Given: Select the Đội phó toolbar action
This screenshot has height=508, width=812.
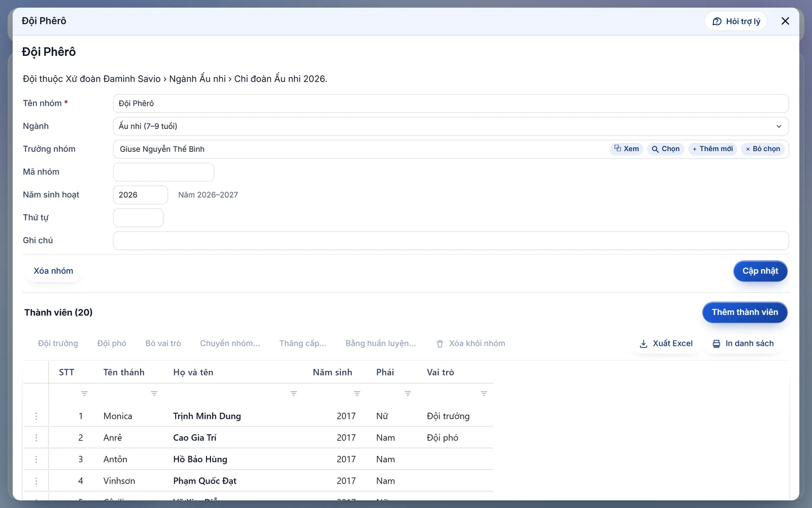Looking at the screenshot, I should [x=112, y=343].
